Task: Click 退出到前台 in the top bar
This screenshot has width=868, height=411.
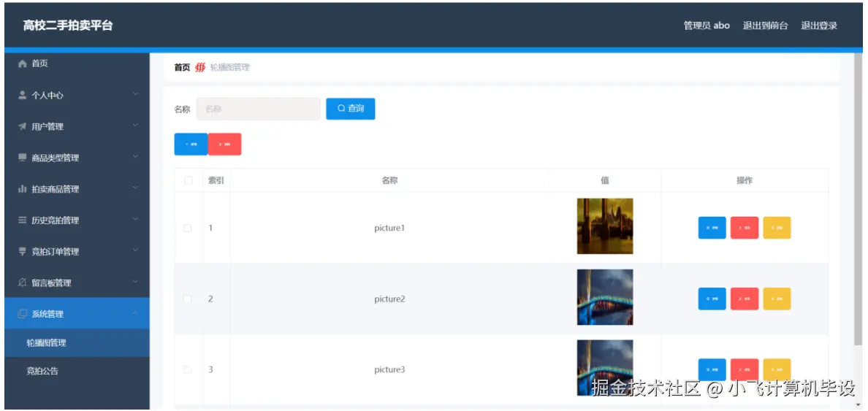Action: [765, 26]
